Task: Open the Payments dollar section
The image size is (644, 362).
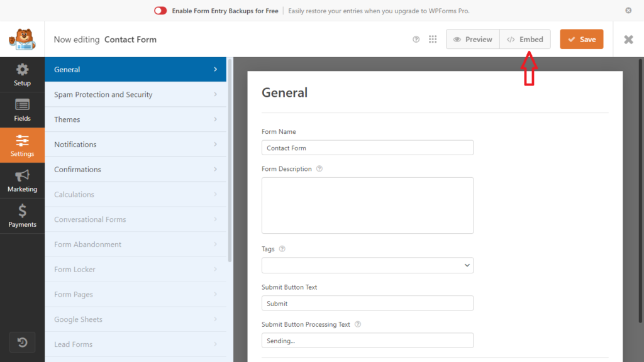Action: click(22, 216)
